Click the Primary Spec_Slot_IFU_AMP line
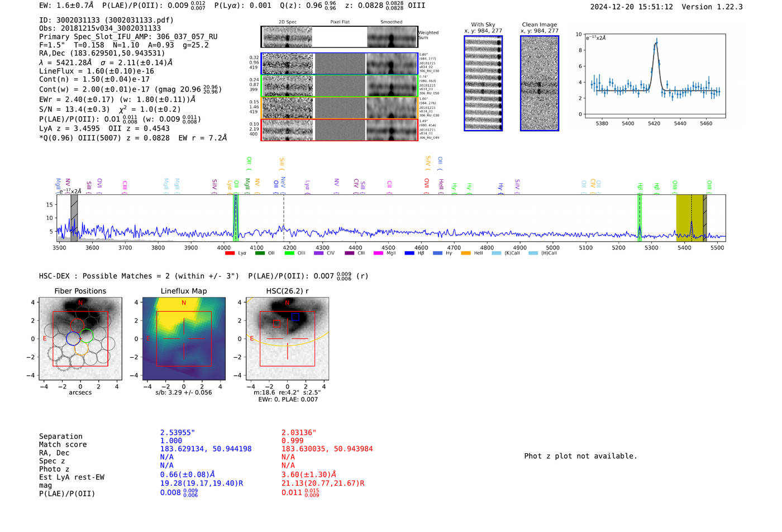The image size is (782, 532). coord(128,37)
